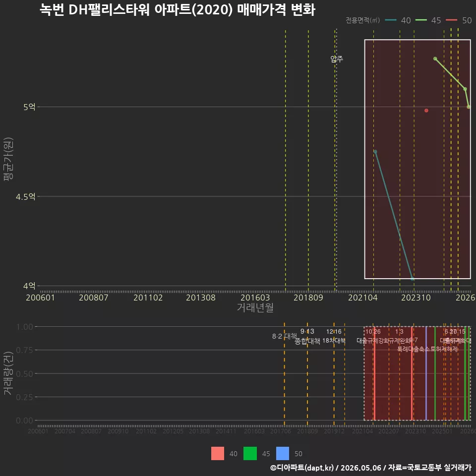Click the 202104 label on price chart axis

coord(363,297)
